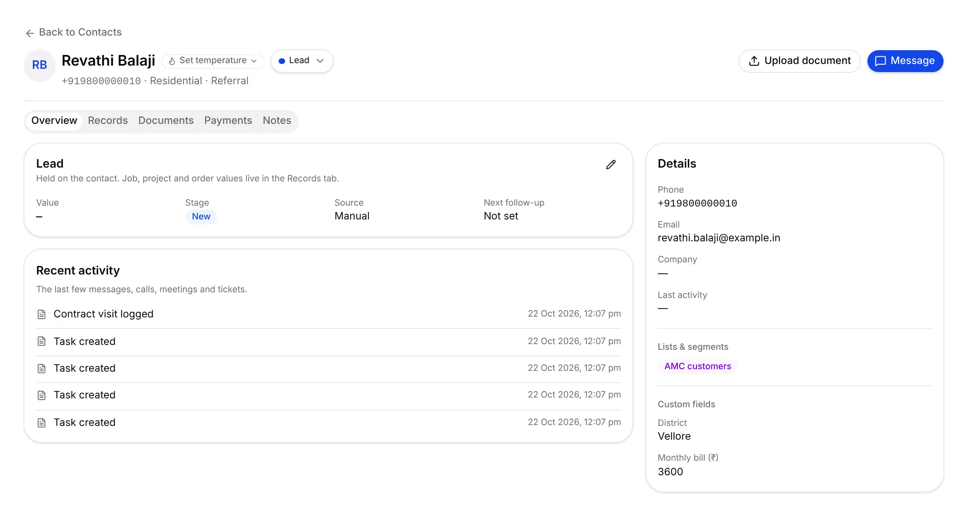980x519 pixels.
Task: Click the back arrow icon beside Back to Contacts
Action: [x=30, y=33]
